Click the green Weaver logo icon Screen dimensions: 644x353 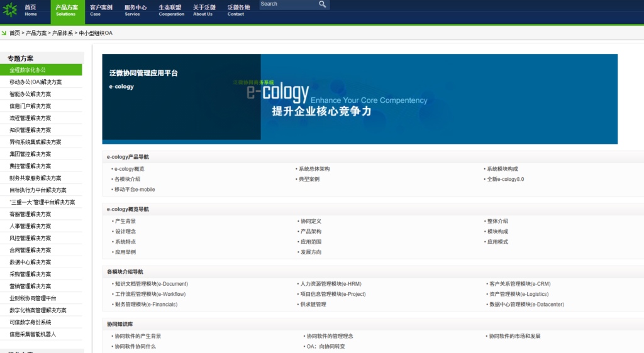(10, 9)
